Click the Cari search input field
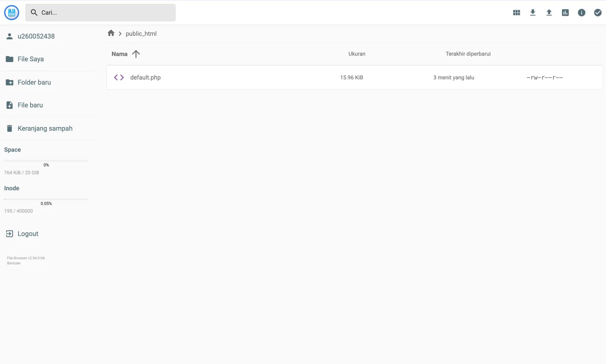606x364 pixels. pos(105,13)
